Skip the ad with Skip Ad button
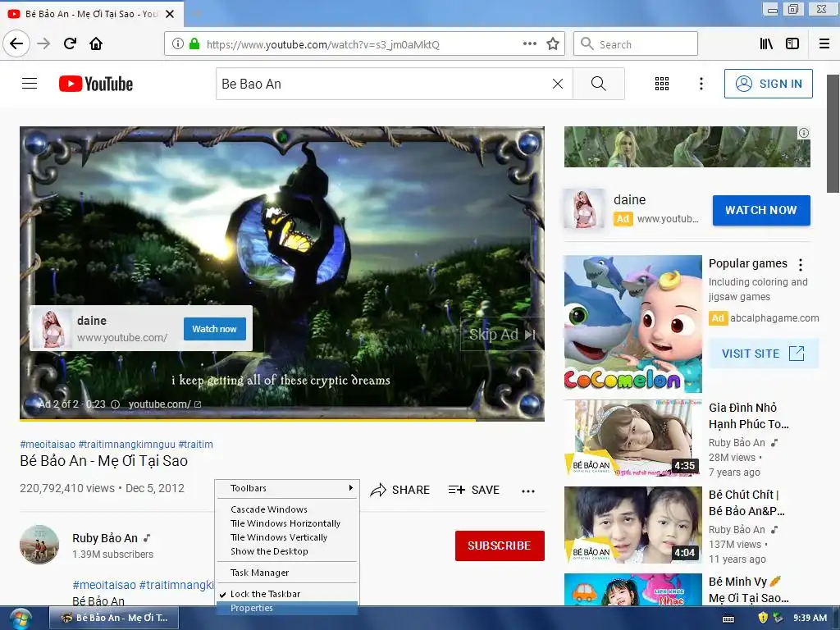Screen dimensions: 840x630 coord(502,335)
